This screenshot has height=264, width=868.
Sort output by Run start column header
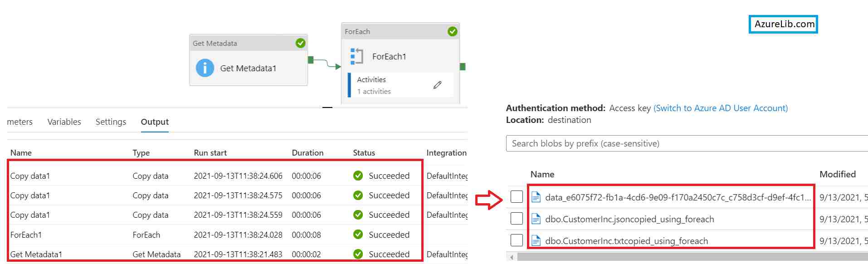click(x=210, y=152)
